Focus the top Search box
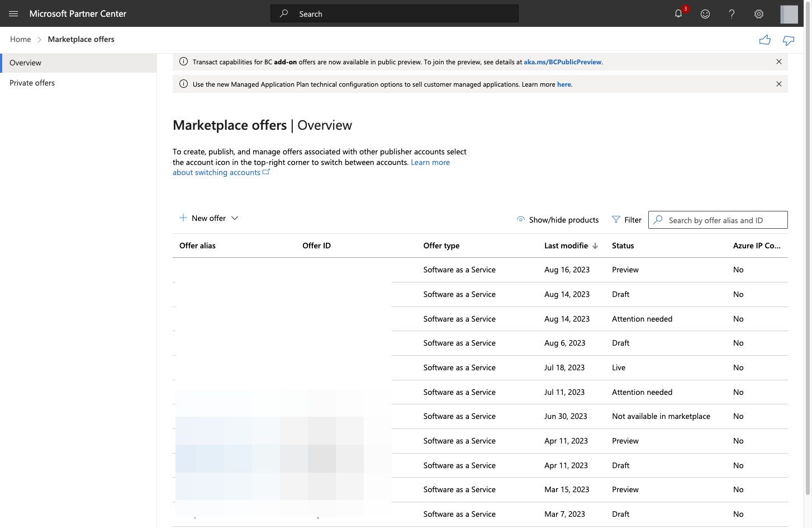Image resolution: width=812 pixels, height=528 pixels. [x=395, y=13]
